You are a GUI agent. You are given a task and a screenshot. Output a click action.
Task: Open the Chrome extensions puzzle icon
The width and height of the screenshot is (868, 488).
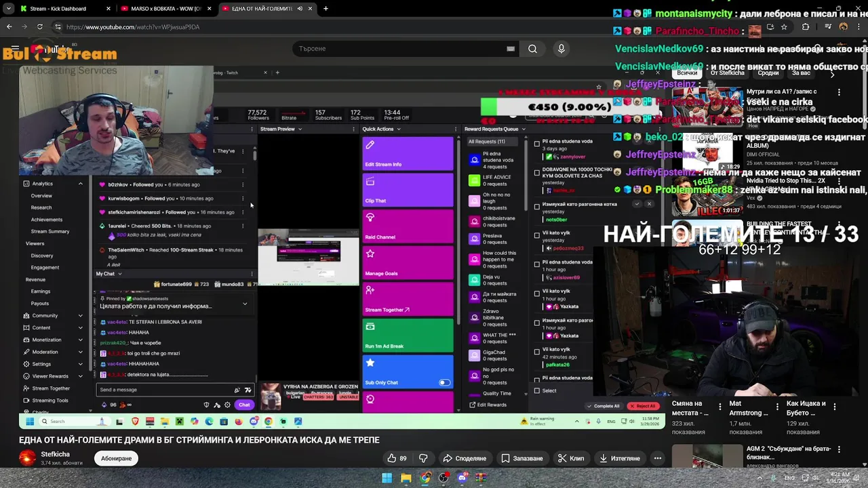[806, 27]
